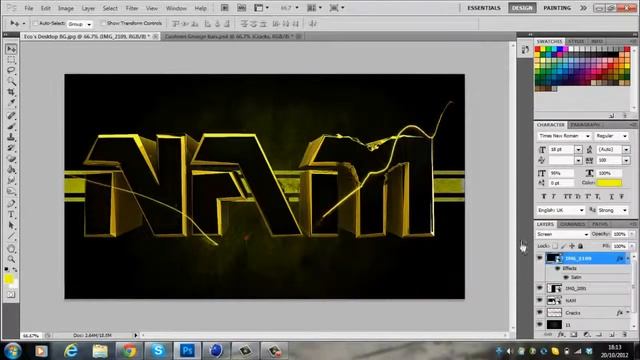Screen dimensions: 640x360
Task: Open the File menu
Action: [x=29, y=8]
